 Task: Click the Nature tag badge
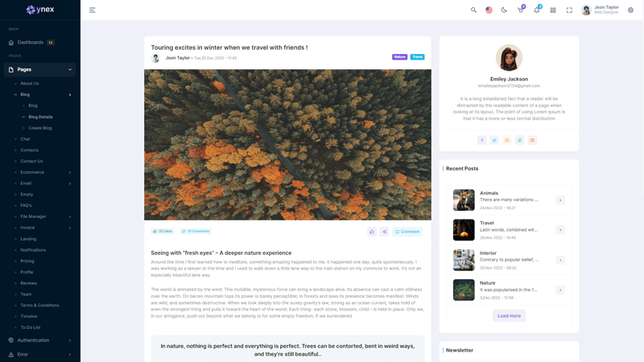coord(399,57)
